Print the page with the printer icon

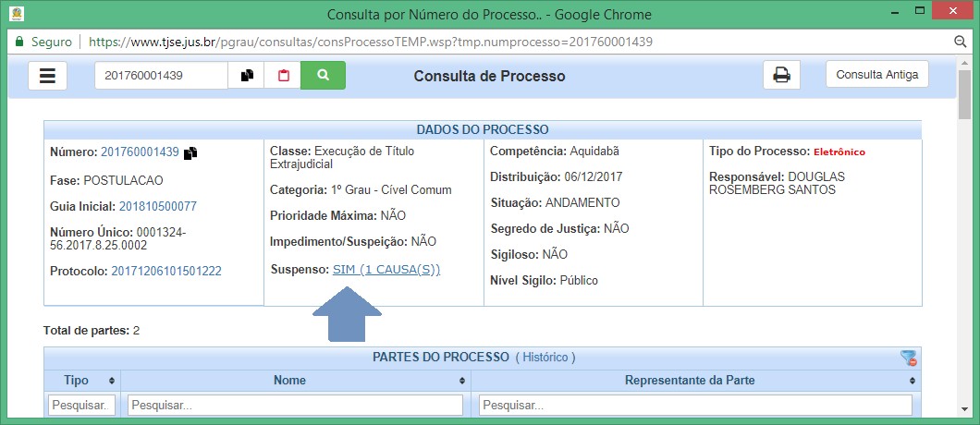(x=781, y=76)
